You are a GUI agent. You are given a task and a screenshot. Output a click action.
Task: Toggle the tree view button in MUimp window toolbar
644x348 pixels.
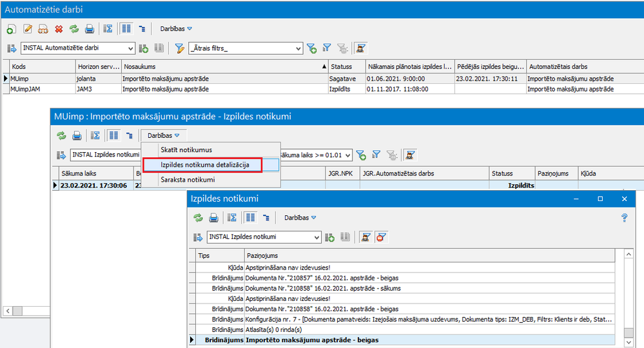[x=129, y=135]
